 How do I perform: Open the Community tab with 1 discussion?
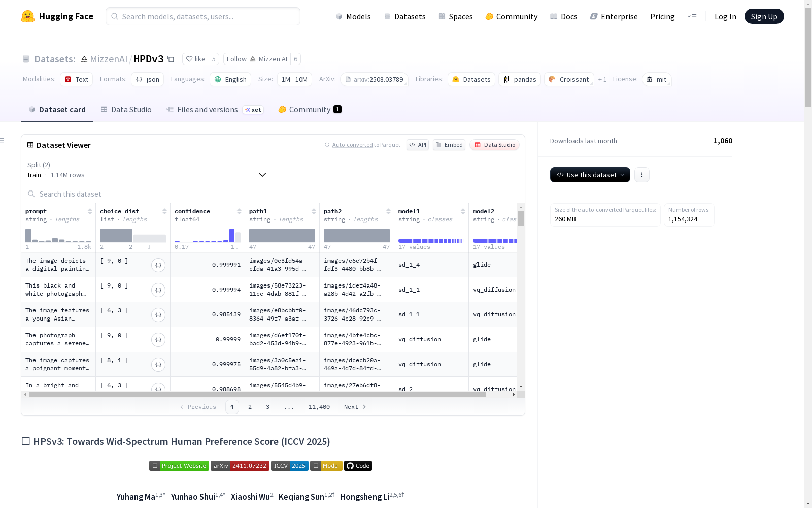[x=310, y=110]
